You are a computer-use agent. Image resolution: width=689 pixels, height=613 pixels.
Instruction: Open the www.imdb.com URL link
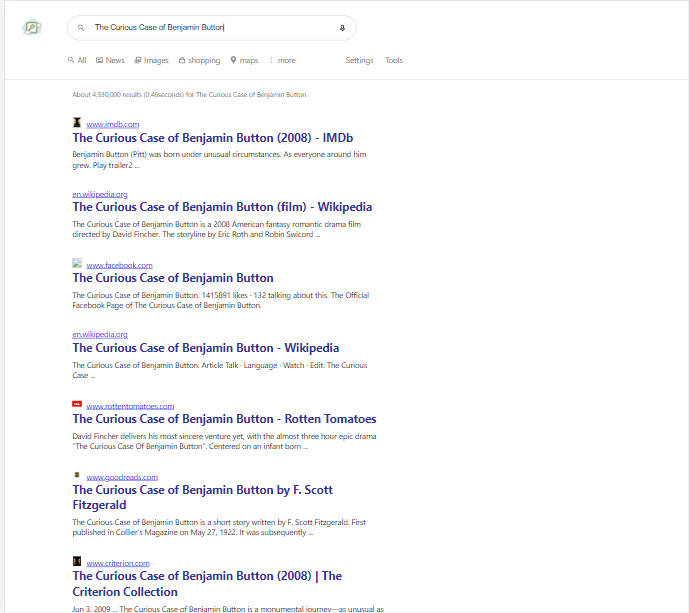click(x=112, y=124)
